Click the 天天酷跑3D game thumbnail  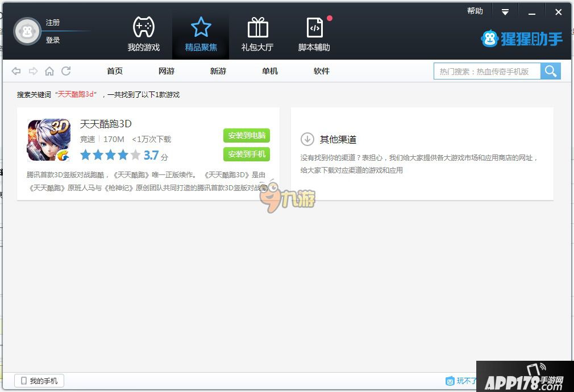49,140
